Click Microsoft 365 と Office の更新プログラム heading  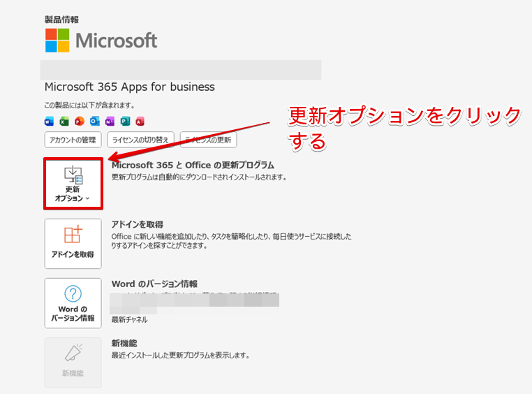193,166
